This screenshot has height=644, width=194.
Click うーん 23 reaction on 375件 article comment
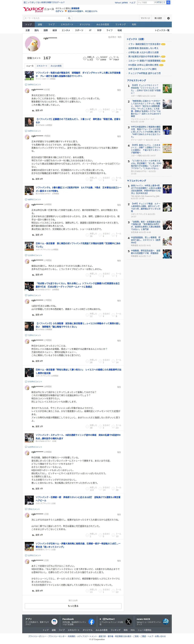(x=116, y=426)
